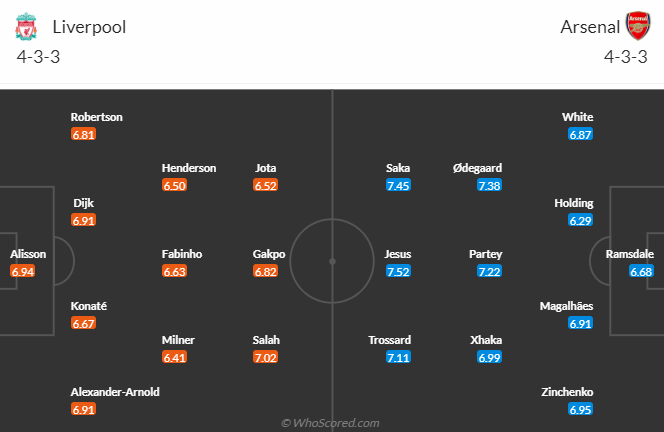Select Gakpo's 6.82 rating badge
Image resolution: width=664 pixels, height=432 pixels.
coord(265,271)
